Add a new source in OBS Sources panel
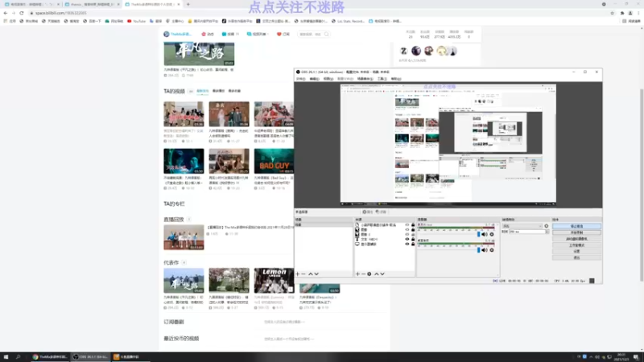 [x=357, y=274]
